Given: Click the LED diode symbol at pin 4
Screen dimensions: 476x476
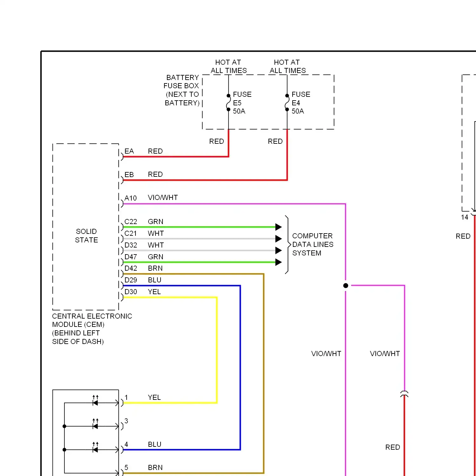Looking at the screenshot, I should pos(95,448).
